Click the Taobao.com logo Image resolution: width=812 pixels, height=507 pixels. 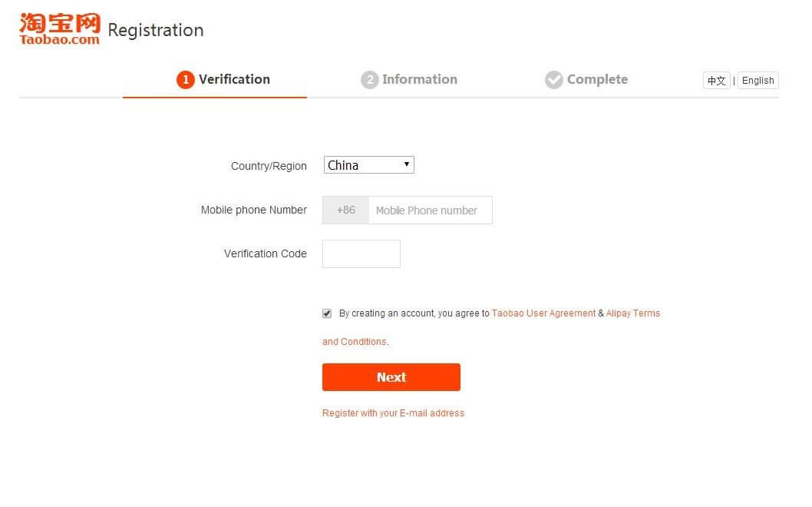[60, 29]
